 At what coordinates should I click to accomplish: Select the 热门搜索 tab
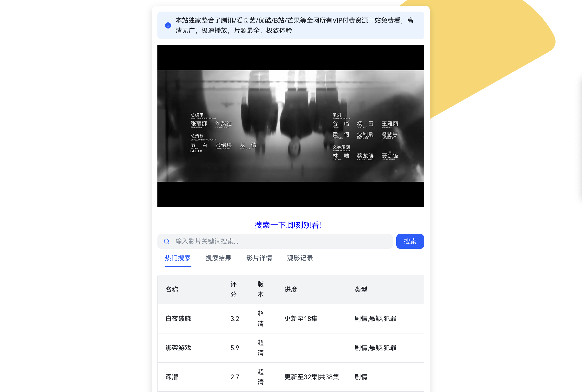[178, 258]
